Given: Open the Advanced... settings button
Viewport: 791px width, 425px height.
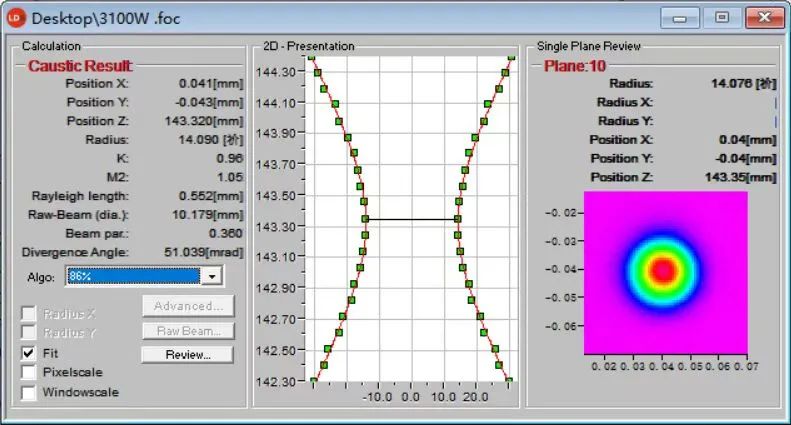Looking at the screenshot, I should point(188,306).
